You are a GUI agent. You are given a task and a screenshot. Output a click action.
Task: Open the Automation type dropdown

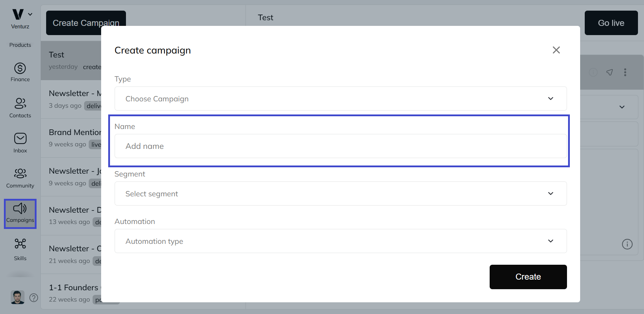341,241
